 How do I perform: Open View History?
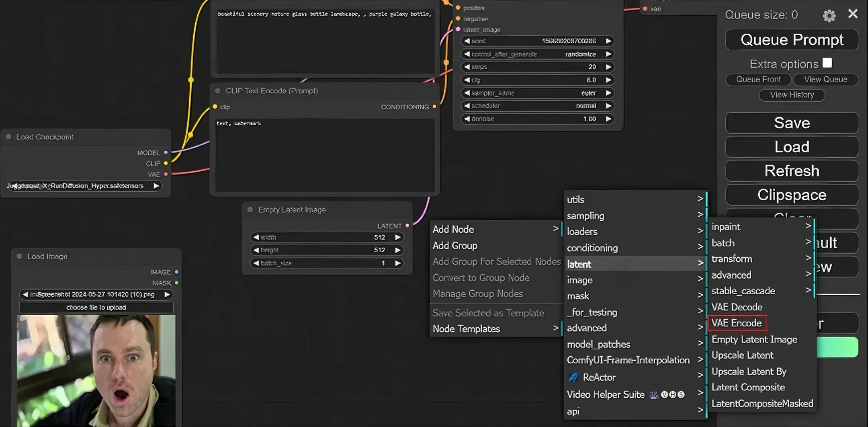(x=792, y=95)
